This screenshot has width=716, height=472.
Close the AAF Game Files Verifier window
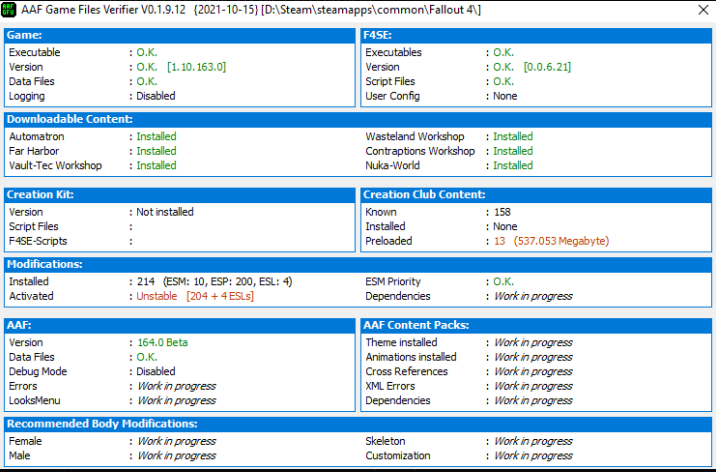[703, 10]
